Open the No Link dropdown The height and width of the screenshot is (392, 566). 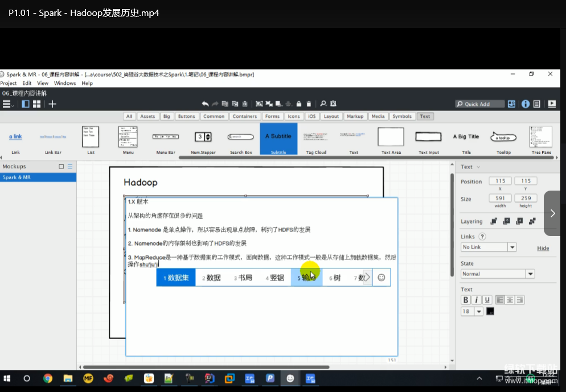coord(489,247)
